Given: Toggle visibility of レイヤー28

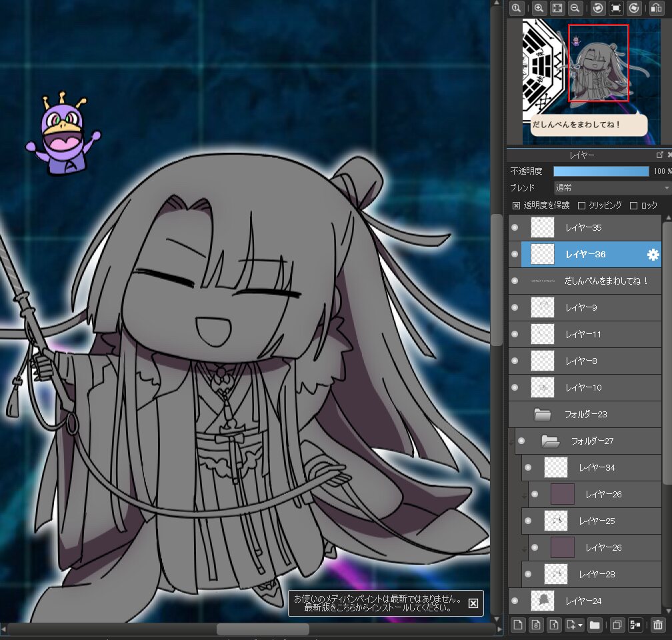Looking at the screenshot, I should (x=528, y=573).
